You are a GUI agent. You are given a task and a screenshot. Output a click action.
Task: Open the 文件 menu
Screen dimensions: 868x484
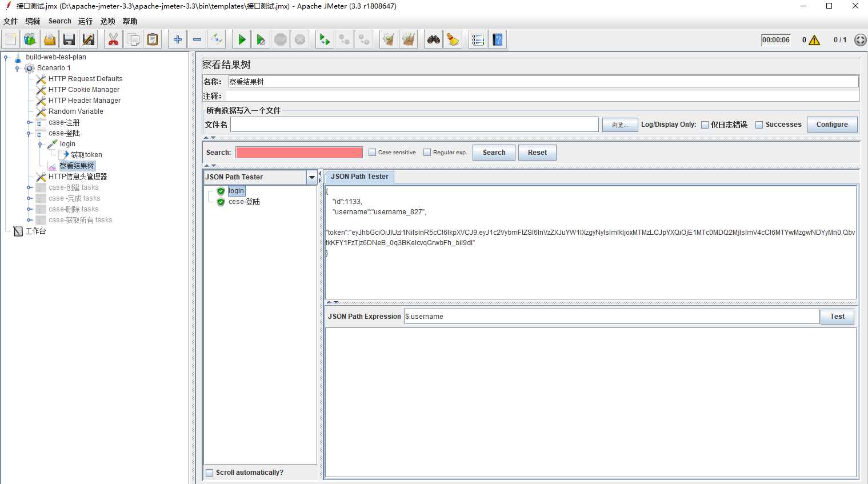[11, 21]
